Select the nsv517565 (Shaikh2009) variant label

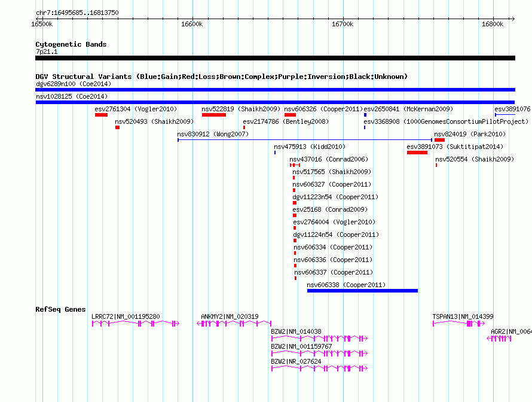[332, 172]
